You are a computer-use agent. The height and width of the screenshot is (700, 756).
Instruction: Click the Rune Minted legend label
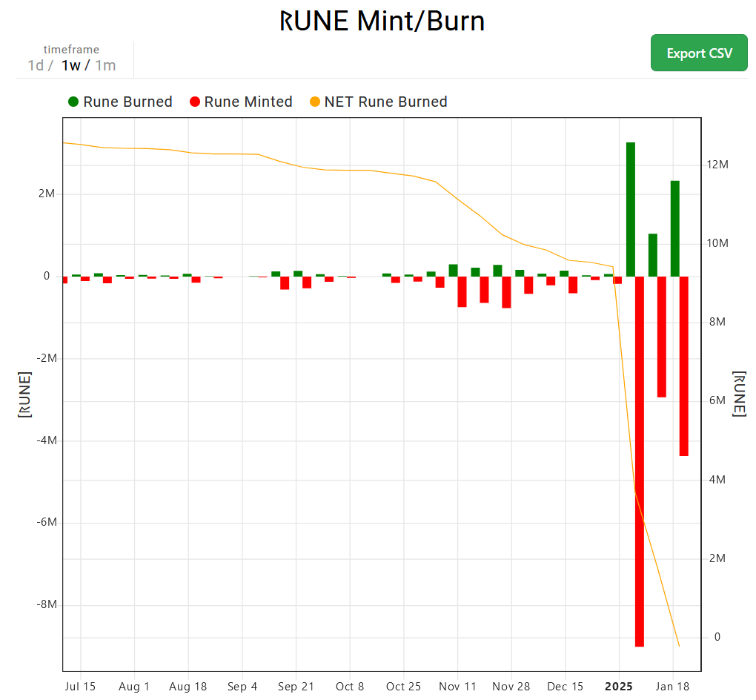(x=248, y=102)
